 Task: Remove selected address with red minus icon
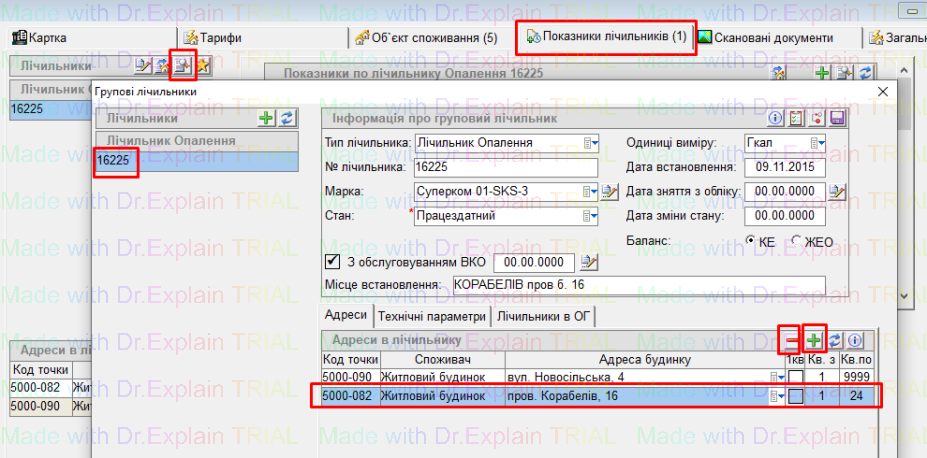790,341
